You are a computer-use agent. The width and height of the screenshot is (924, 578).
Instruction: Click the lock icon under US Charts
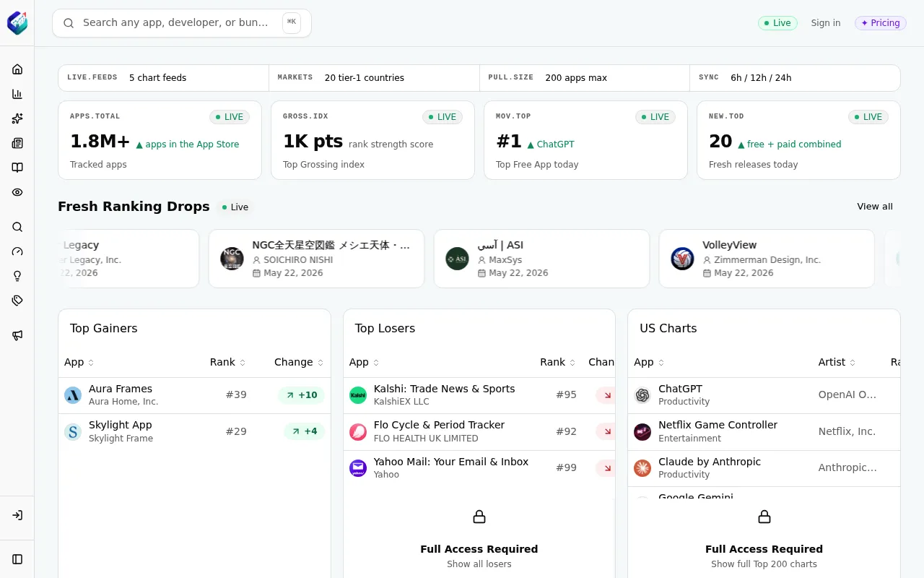pos(764,517)
